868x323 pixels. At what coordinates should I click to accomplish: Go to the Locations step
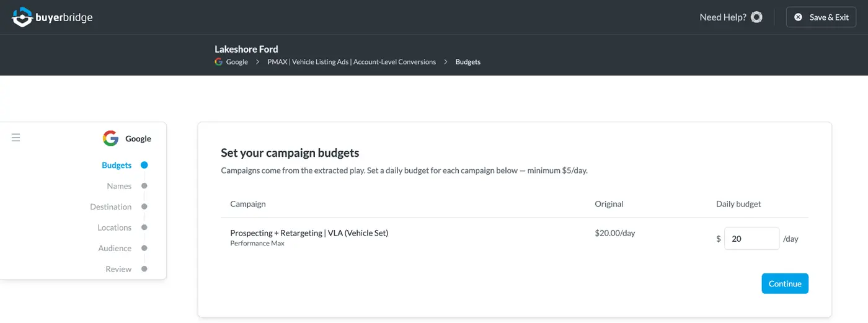coord(115,228)
